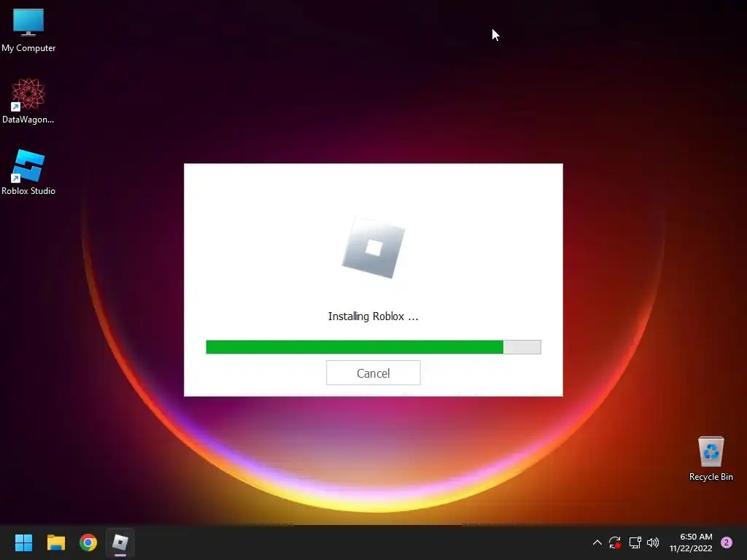The image size is (747, 560).
Task: Cancel the Roblox installation
Action: point(373,373)
